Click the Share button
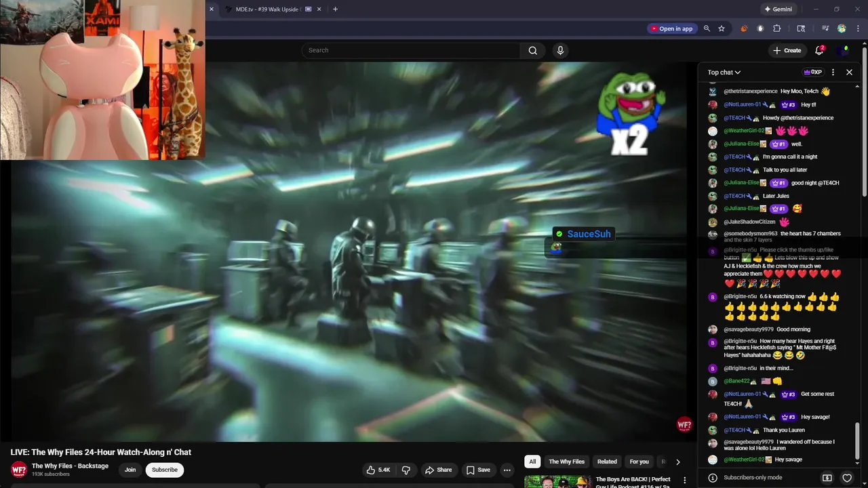This screenshot has width=868, height=488. (438, 470)
